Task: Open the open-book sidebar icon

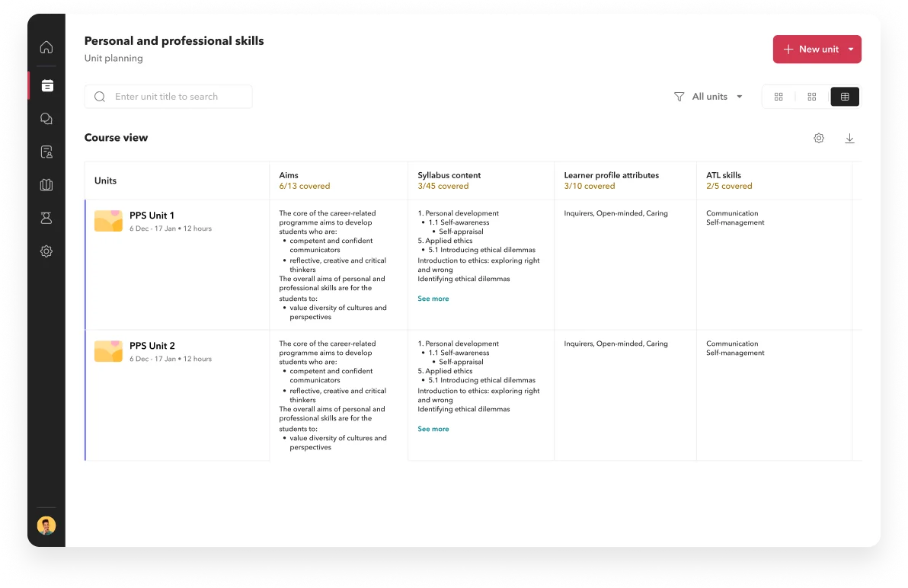Action: pyautogui.click(x=46, y=185)
